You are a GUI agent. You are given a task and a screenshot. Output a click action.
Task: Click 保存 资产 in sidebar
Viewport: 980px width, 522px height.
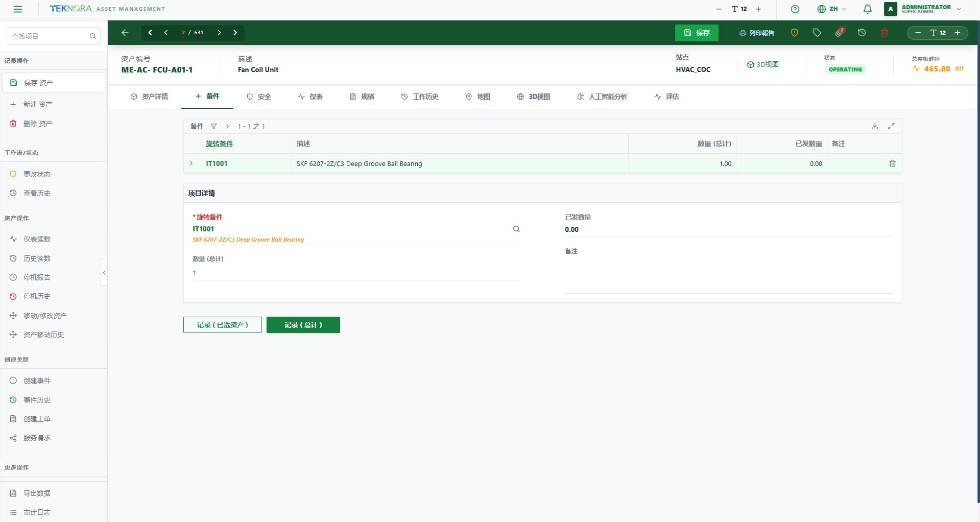[53, 83]
